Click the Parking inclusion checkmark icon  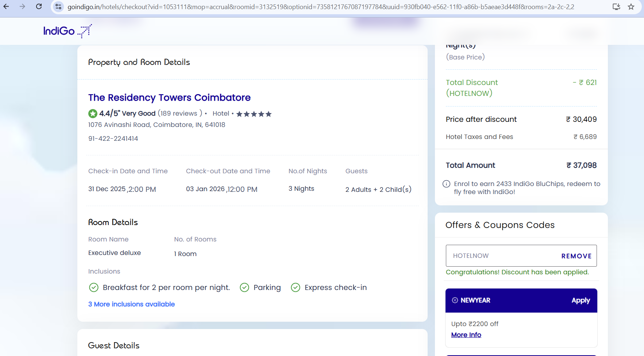(244, 287)
